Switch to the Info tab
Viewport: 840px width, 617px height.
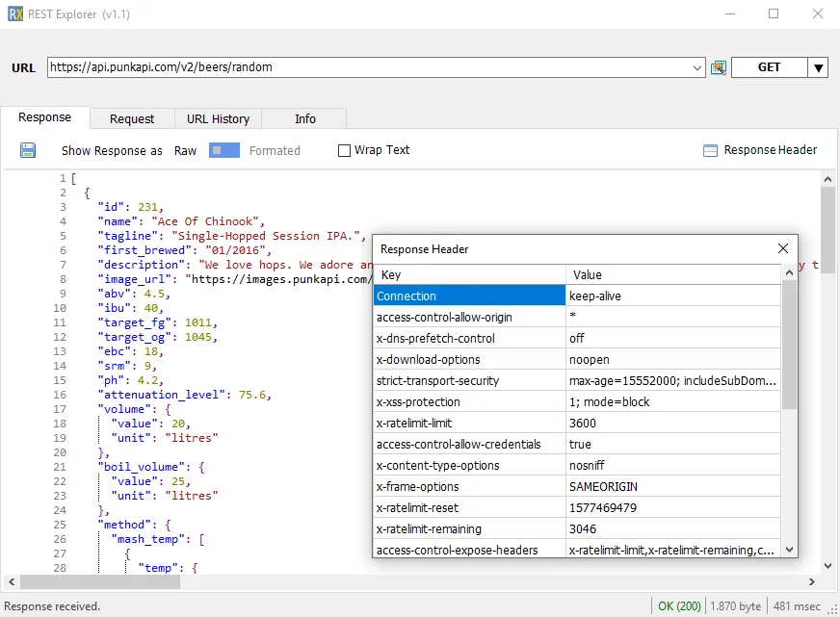pos(303,117)
